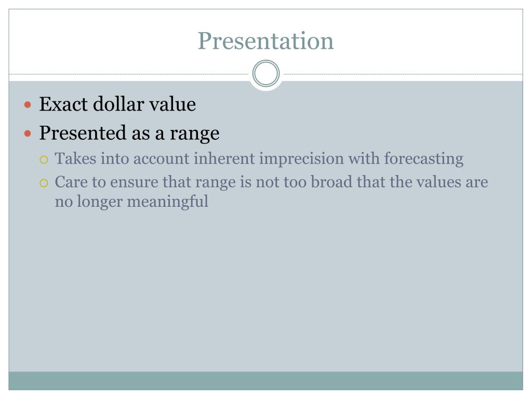Click the word forecasting in first sub-bullet
532x399 pixels.
pyautogui.click(x=424, y=159)
